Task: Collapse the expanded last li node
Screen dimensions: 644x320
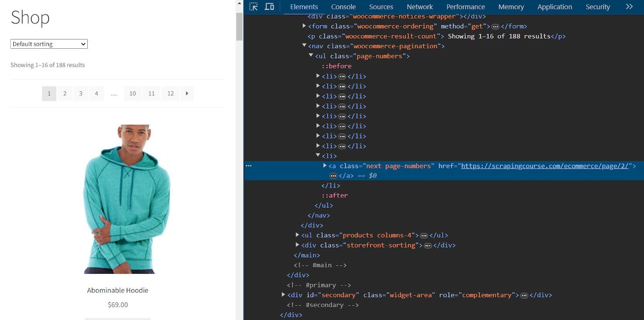Action: pyautogui.click(x=318, y=155)
